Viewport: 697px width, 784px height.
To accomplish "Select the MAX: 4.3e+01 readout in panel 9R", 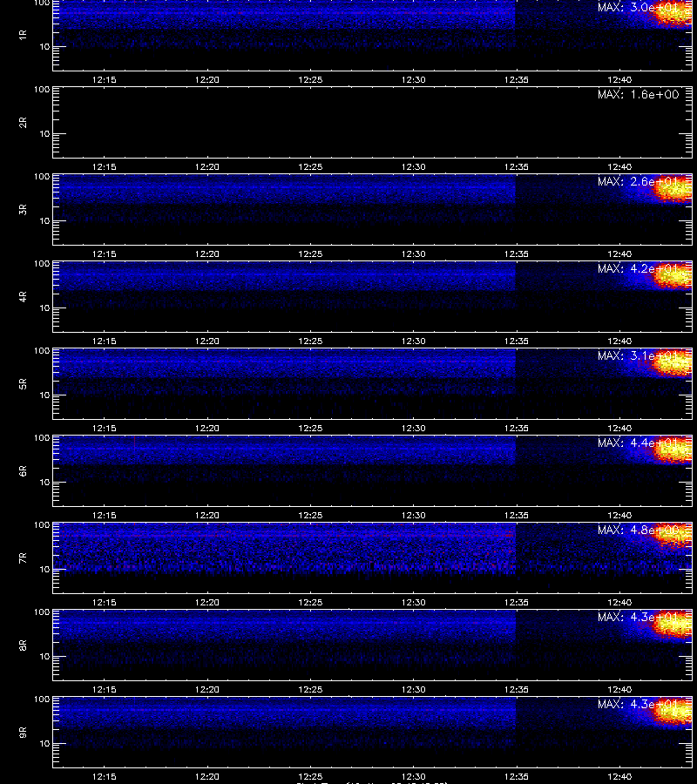I will click(638, 704).
